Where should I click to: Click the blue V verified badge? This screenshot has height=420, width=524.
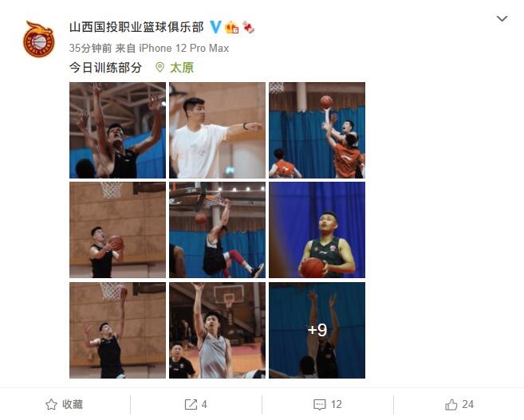tap(215, 27)
